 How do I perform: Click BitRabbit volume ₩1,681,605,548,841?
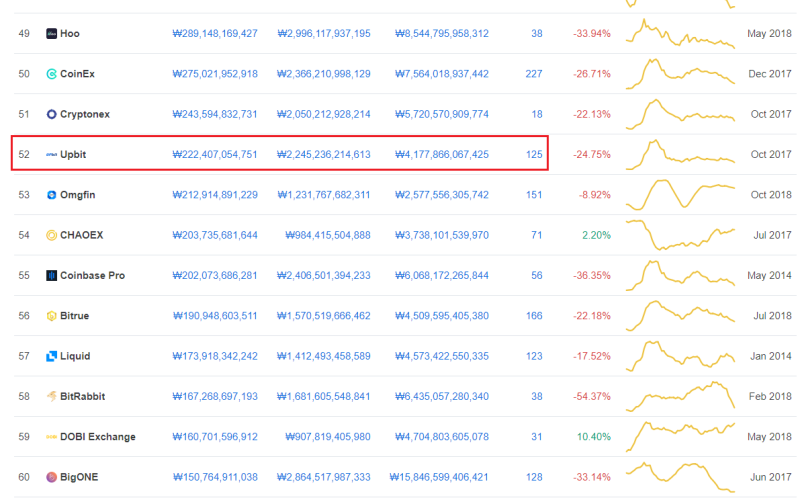pyautogui.click(x=323, y=396)
